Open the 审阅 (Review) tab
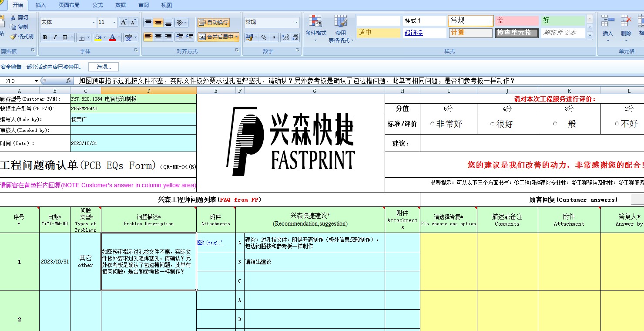This screenshot has height=331, width=644. [x=144, y=5]
